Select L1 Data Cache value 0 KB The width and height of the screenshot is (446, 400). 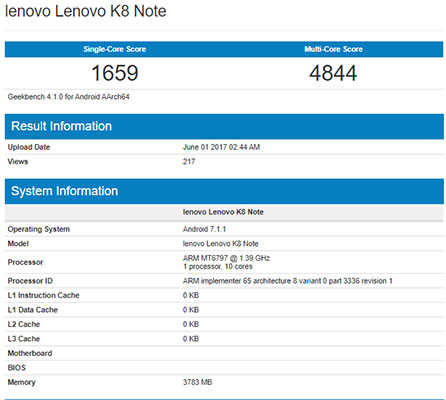pyautogui.click(x=191, y=310)
